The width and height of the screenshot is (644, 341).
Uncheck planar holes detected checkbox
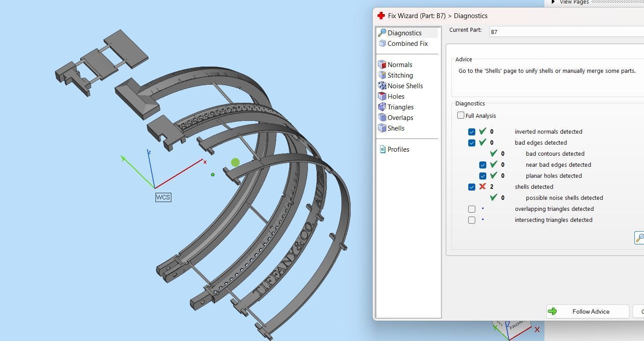483,176
